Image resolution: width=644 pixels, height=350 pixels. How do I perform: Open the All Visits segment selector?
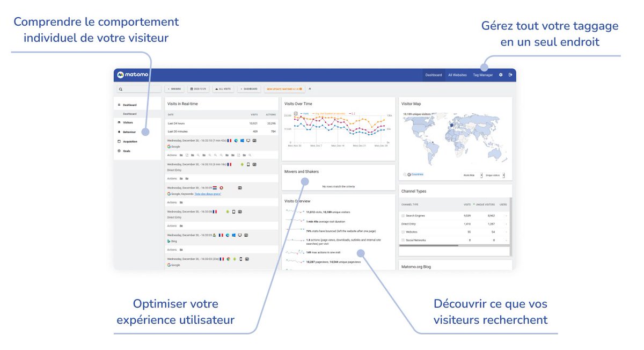pos(223,89)
